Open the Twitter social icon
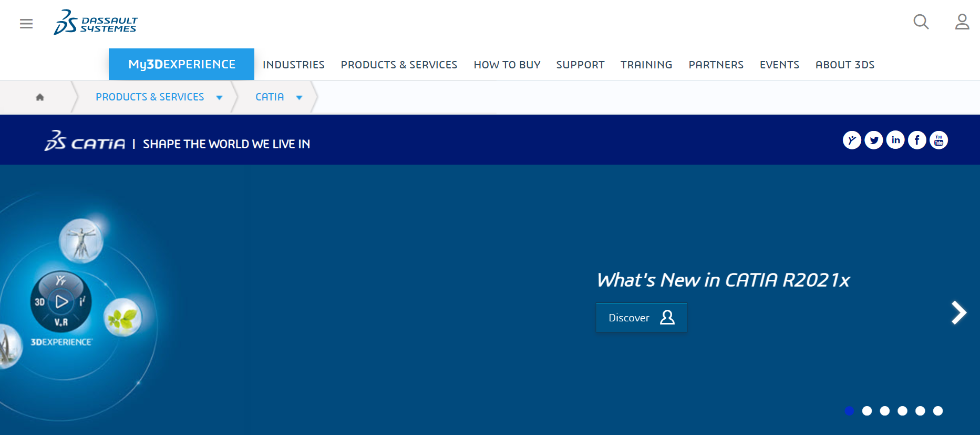 point(874,140)
